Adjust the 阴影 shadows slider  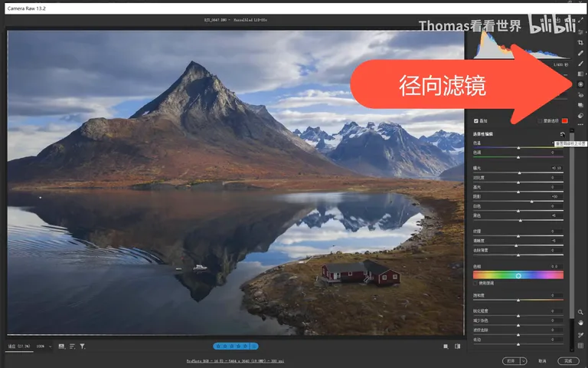[518, 202]
